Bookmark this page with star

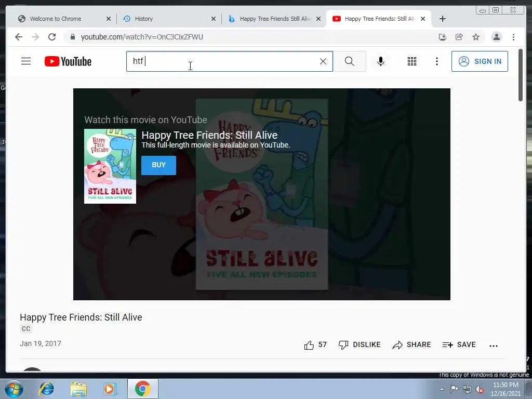476,37
